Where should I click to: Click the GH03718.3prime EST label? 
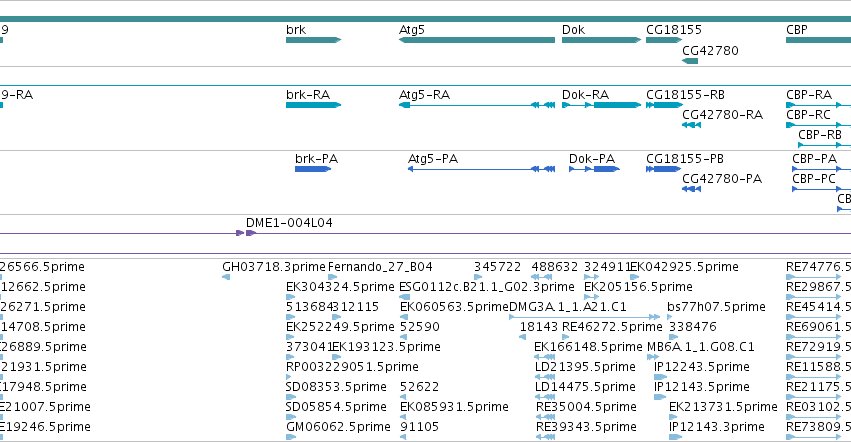click(274, 267)
